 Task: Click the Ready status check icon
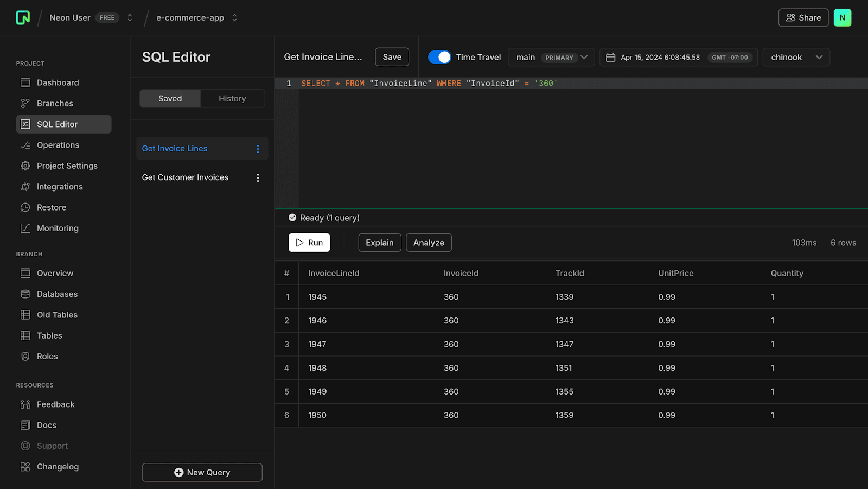pyautogui.click(x=292, y=218)
